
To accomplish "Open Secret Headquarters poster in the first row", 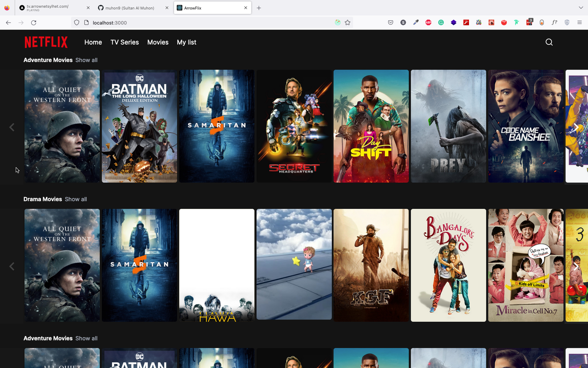I will point(294,126).
